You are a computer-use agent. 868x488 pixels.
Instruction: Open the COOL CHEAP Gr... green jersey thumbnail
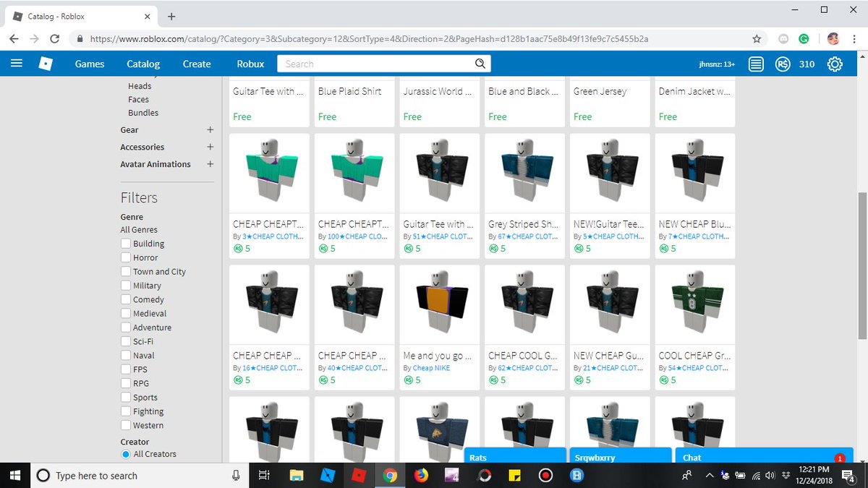[695, 304]
